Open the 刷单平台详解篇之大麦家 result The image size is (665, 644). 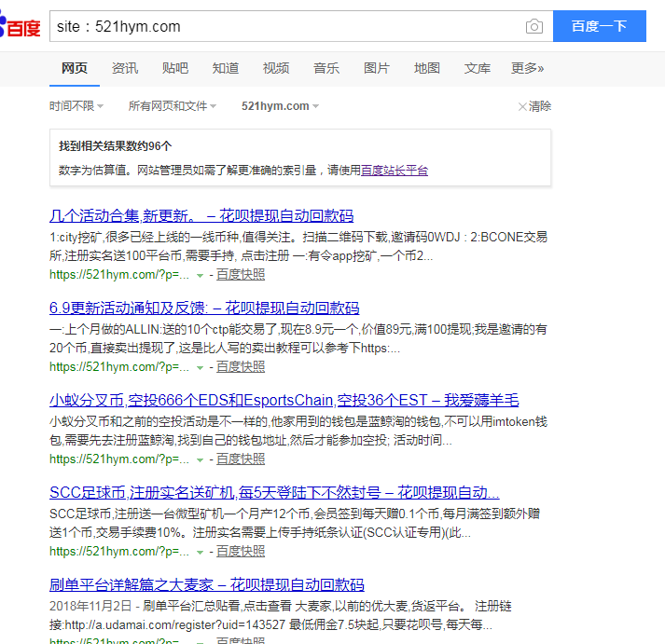click(206, 585)
